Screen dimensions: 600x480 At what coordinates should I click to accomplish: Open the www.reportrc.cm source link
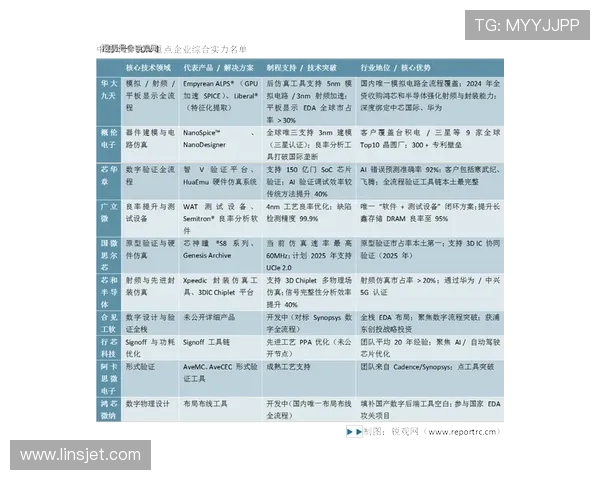tap(463, 432)
